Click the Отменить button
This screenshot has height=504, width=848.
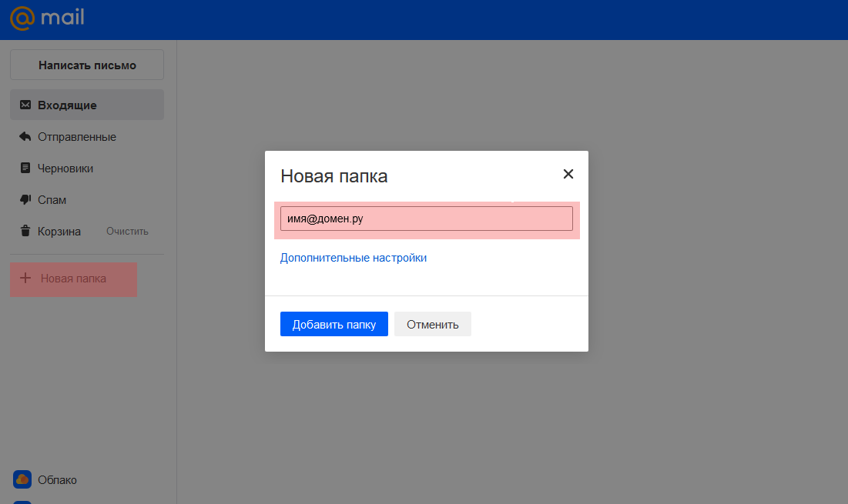click(x=432, y=324)
